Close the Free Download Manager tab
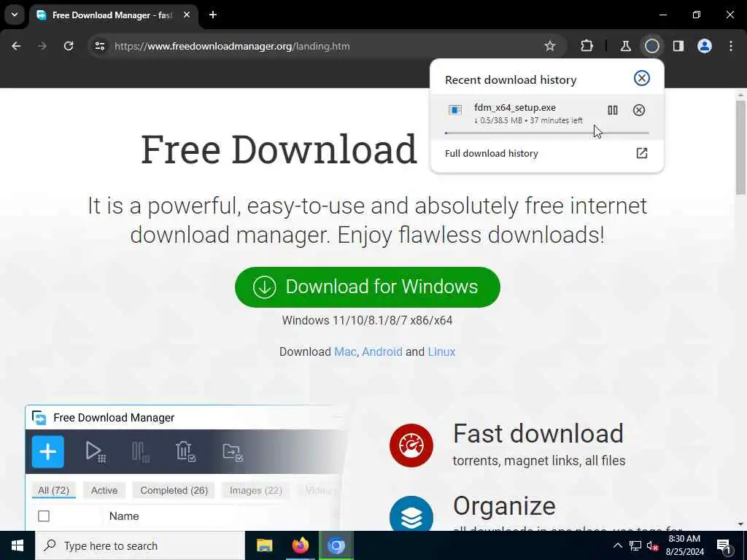 tap(187, 15)
